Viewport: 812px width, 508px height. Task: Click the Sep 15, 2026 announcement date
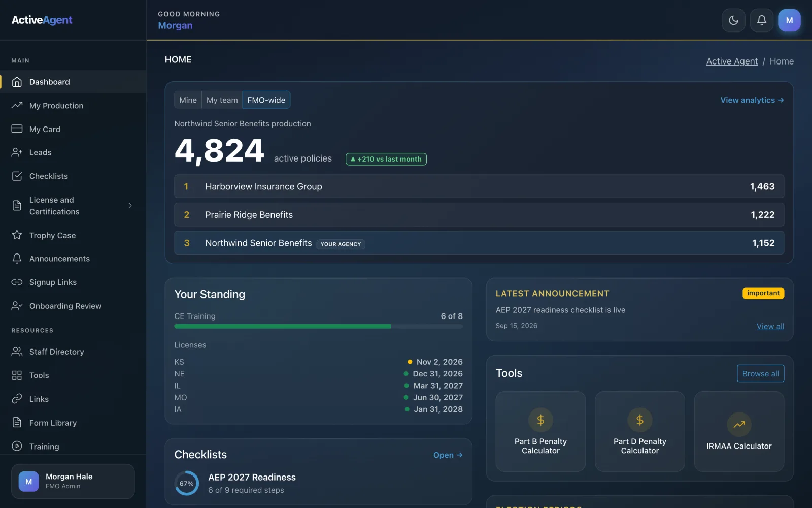[516, 326]
